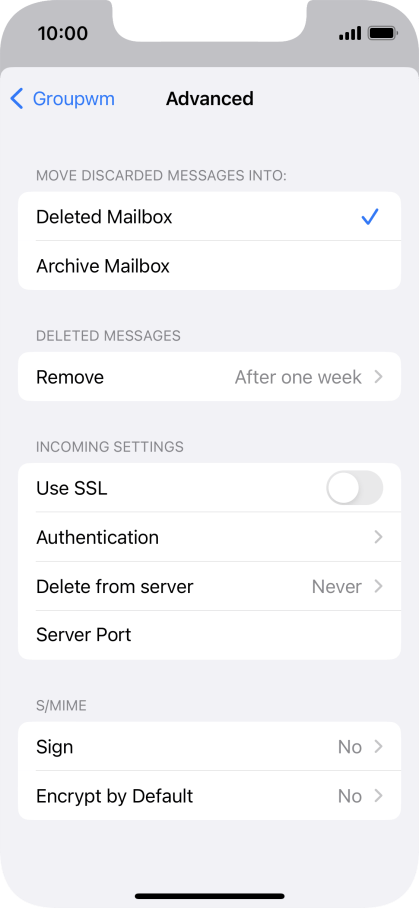Tap the blue checkmark next to Deleted Mailbox
This screenshot has width=419, height=908.
369,217
